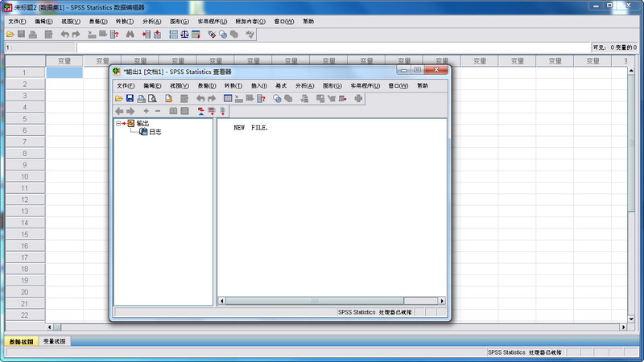Open file icon in Data Editor toolbar
This screenshot has height=362, width=644.
pyautogui.click(x=10, y=35)
